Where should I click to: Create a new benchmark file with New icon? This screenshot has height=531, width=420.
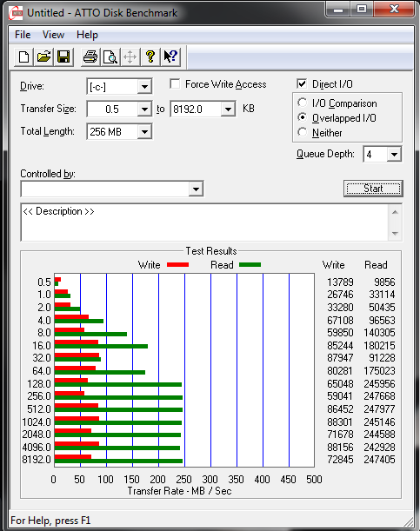point(23,56)
